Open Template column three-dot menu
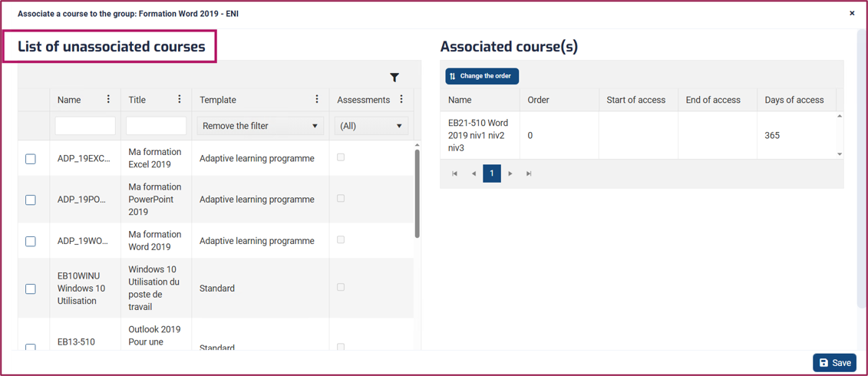Image resolution: width=868 pixels, height=376 pixels. point(317,99)
